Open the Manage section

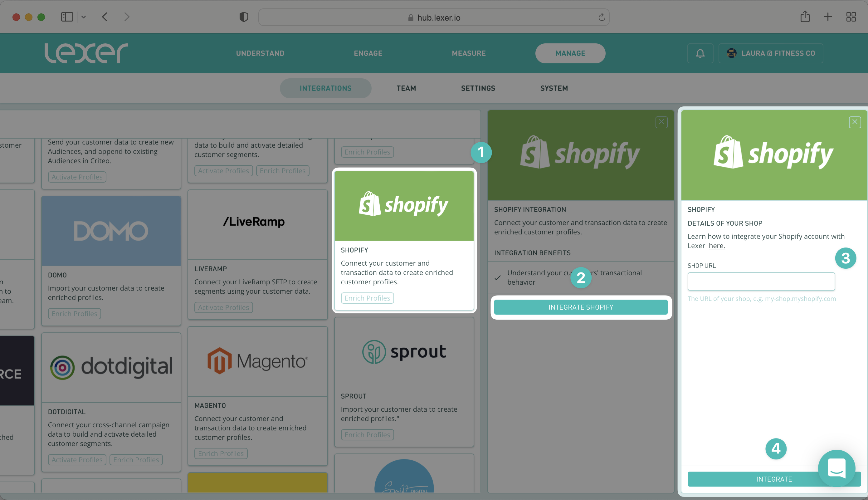570,53
